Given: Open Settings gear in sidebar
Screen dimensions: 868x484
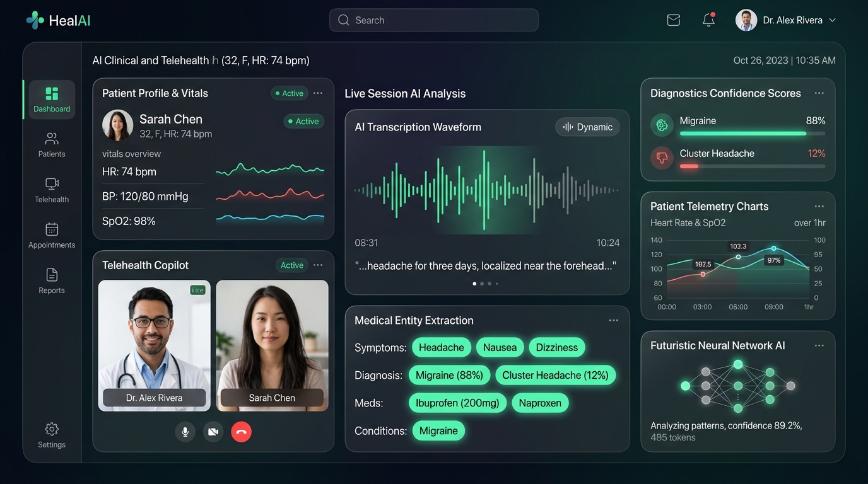Looking at the screenshot, I should pyautogui.click(x=52, y=435).
